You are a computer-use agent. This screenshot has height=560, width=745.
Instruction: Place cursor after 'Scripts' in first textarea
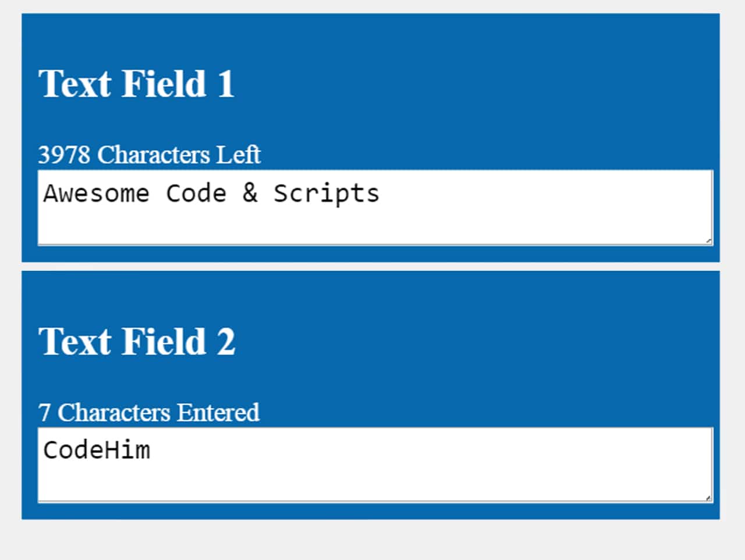(x=384, y=193)
